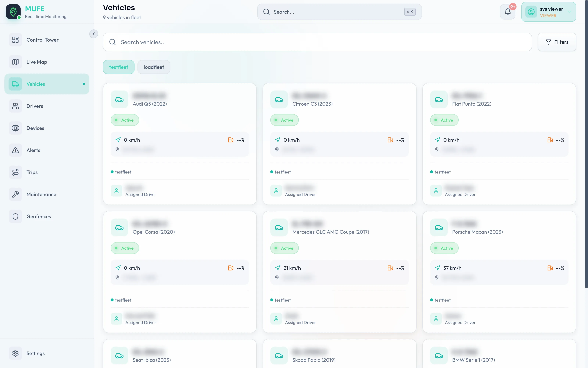Click the Citroen C3 car icon
The image size is (588, 368).
pos(279,100)
